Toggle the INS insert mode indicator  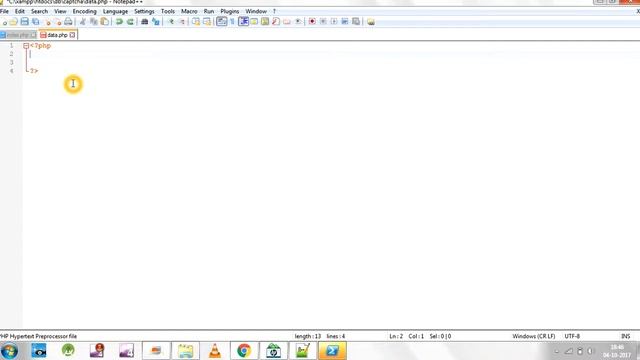point(626,336)
